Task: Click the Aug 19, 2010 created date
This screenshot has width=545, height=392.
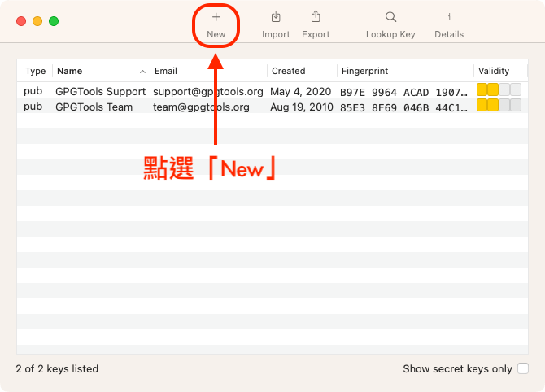Action: 302,107
